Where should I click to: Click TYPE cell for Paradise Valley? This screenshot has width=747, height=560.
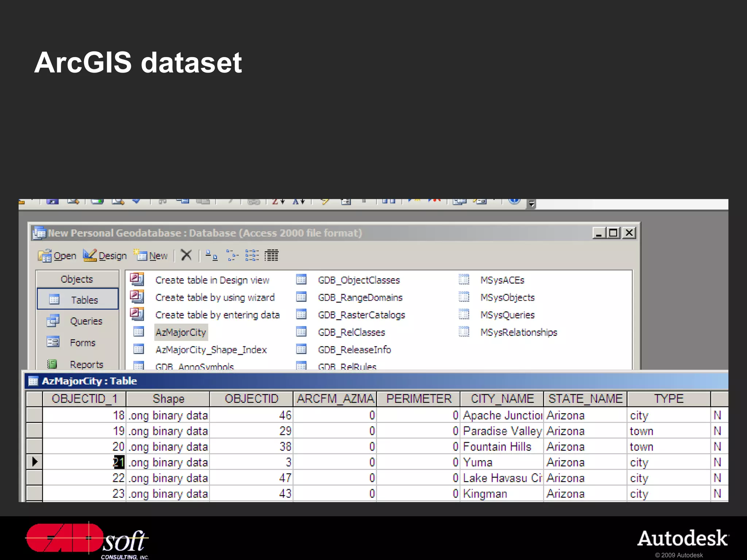coord(669,431)
